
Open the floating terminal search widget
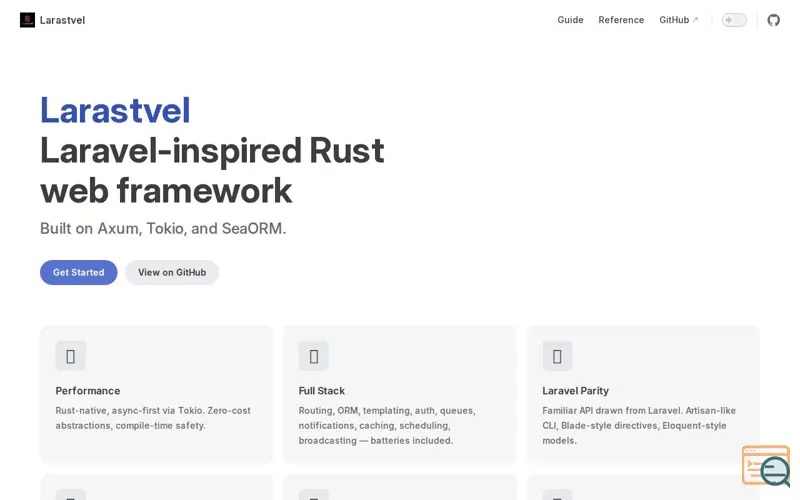(766, 466)
